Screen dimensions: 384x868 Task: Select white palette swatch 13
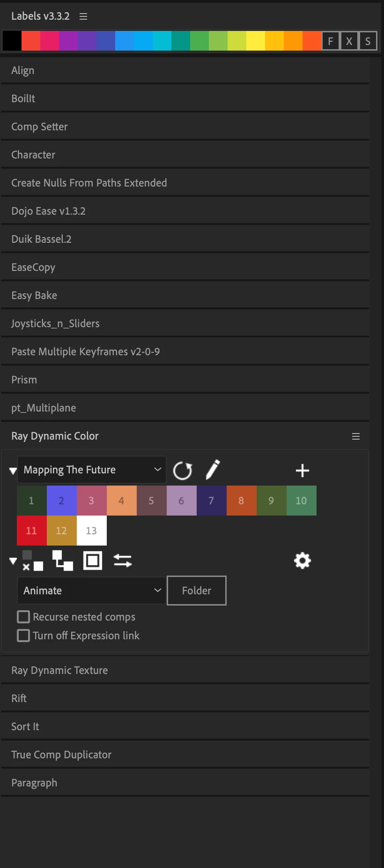tap(92, 531)
